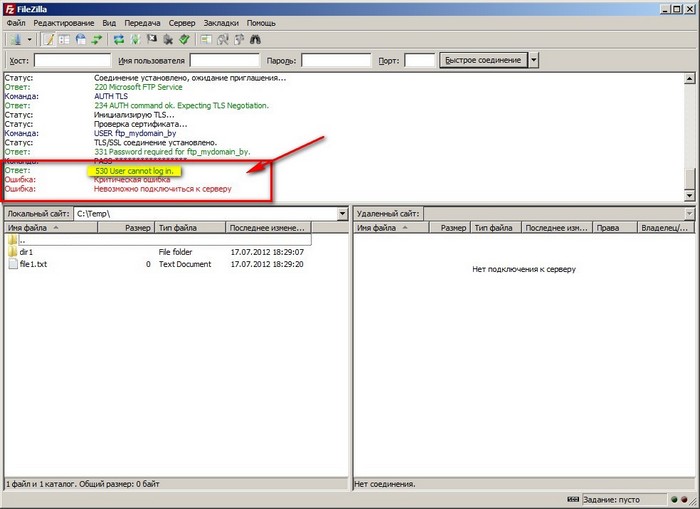This screenshot has width=700, height=509.
Task: Click the '530 User cannot log in.' log line
Action: (x=134, y=171)
